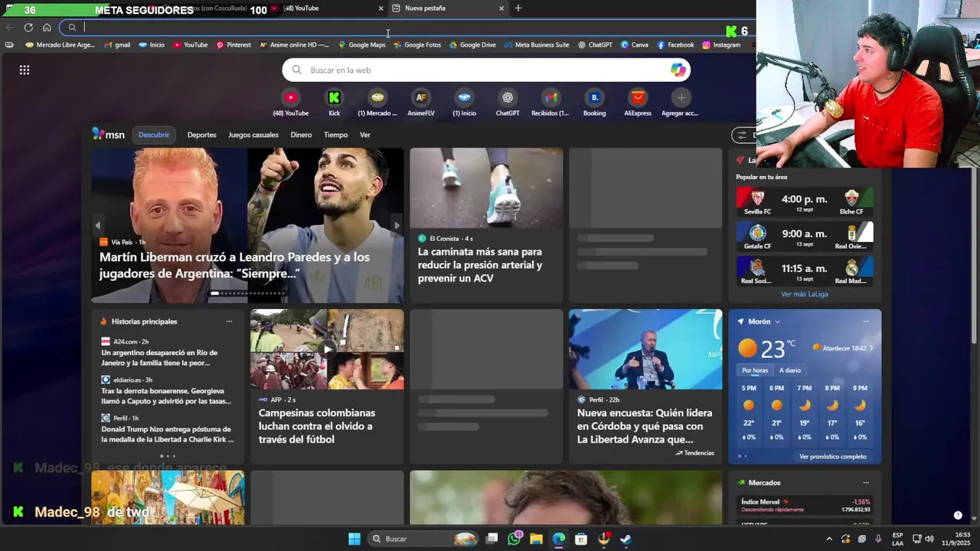
Task: Click the Copilot icon in the search box
Action: [678, 70]
